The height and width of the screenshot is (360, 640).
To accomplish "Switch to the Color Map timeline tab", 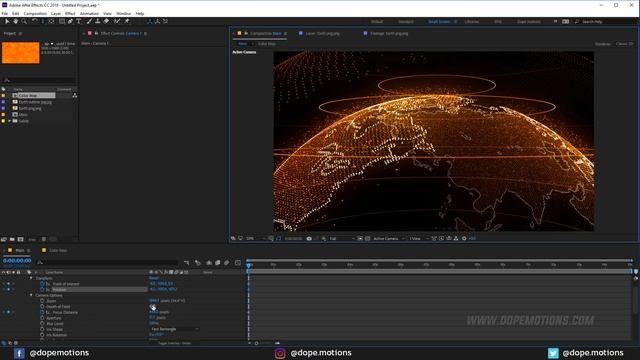I will click(x=58, y=250).
